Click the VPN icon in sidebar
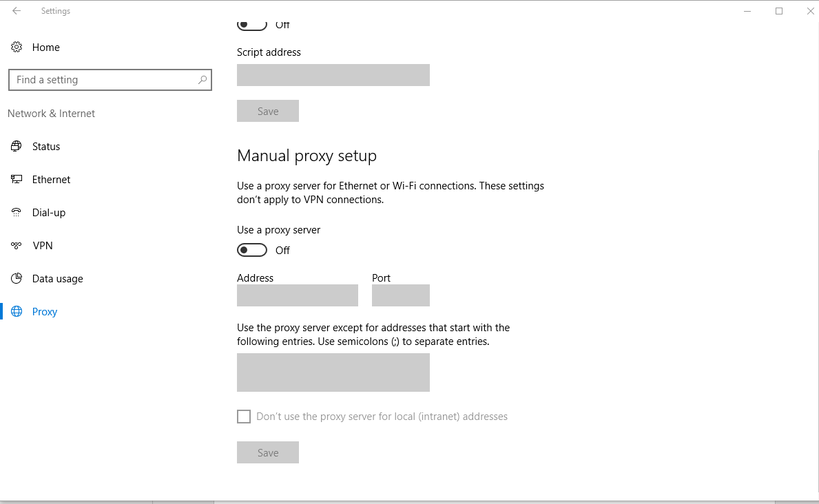 click(x=17, y=246)
